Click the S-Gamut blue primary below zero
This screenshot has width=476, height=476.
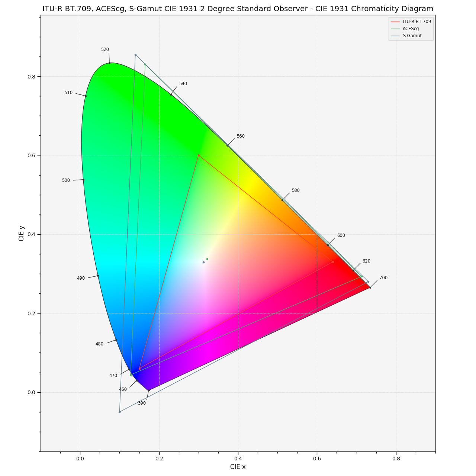(119, 412)
